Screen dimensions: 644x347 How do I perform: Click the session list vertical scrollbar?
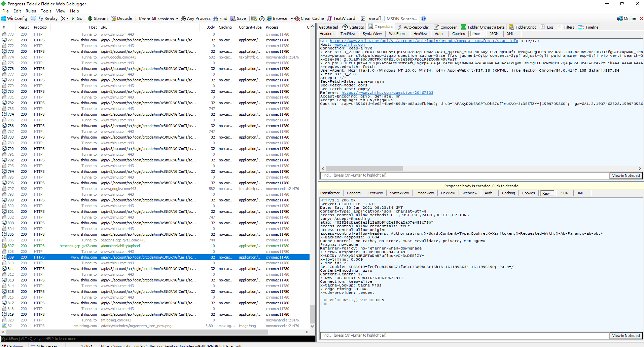point(312,314)
